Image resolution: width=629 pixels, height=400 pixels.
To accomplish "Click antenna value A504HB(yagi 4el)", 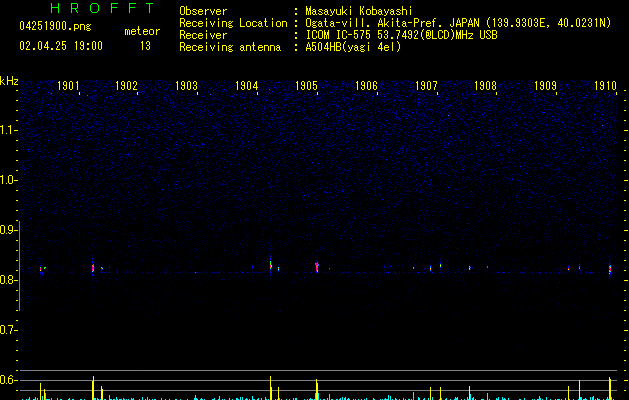I will [353, 47].
